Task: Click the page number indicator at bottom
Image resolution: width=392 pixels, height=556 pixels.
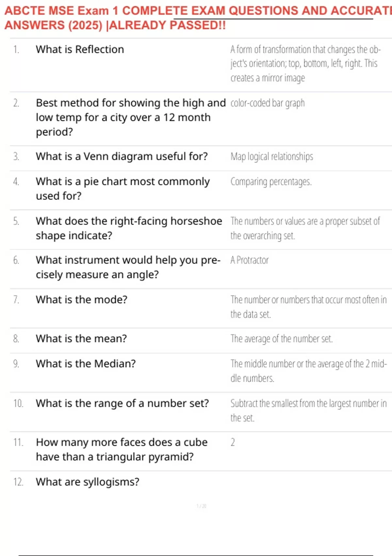Action: tap(201, 506)
